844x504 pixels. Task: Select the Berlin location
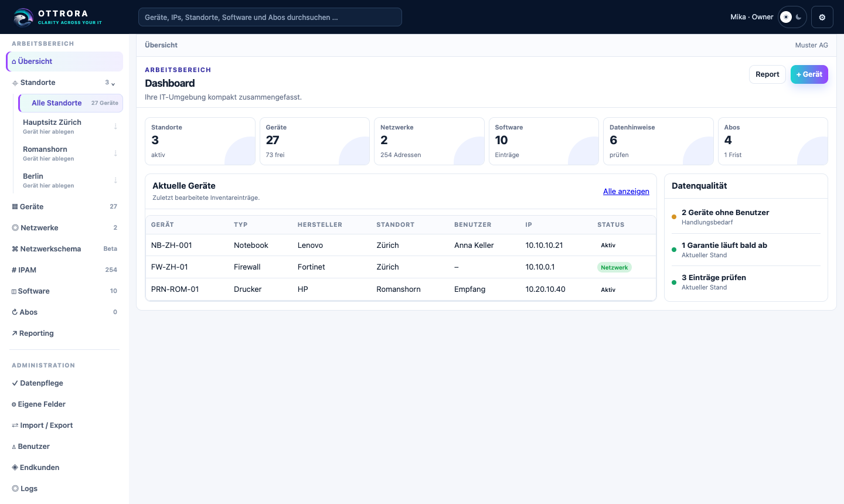pos(70,180)
